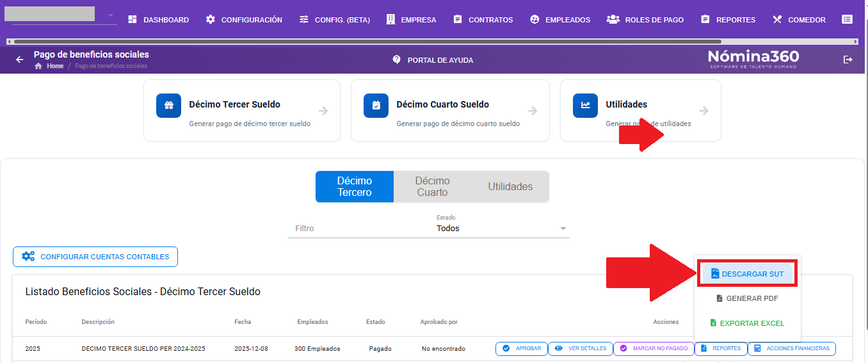Click the gift icon on Décimo Tercer card
The width and height of the screenshot is (868, 363).
168,106
